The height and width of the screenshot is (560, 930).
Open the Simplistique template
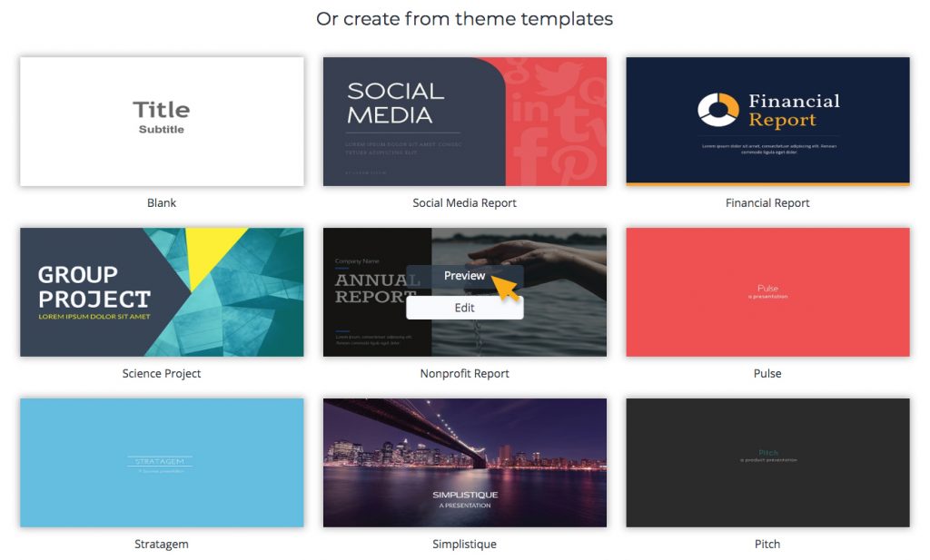click(464, 462)
